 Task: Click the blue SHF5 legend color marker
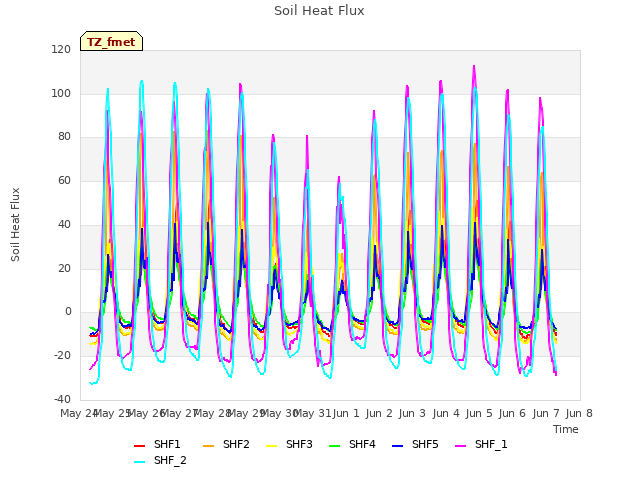pyautogui.click(x=397, y=446)
